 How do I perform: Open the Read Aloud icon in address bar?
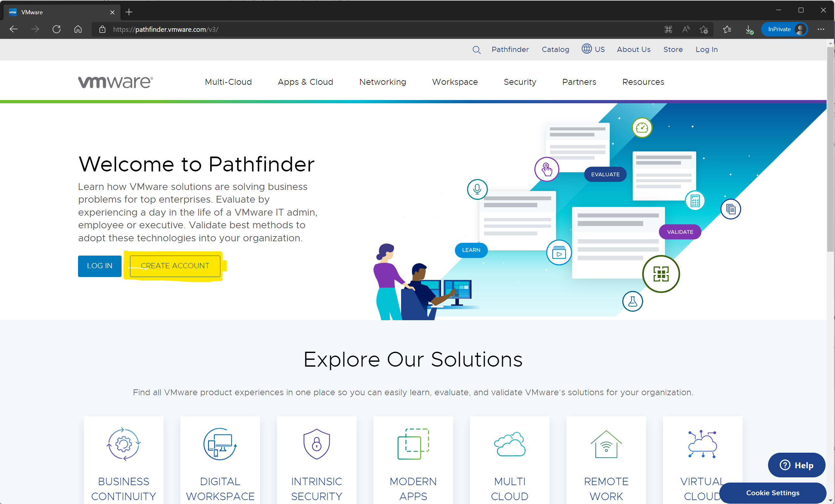coord(686,30)
